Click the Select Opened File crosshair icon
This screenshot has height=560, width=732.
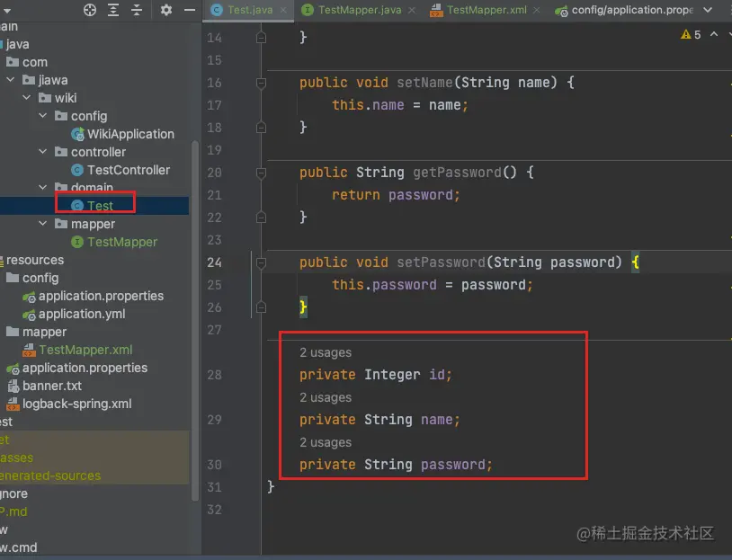pos(90,10)
